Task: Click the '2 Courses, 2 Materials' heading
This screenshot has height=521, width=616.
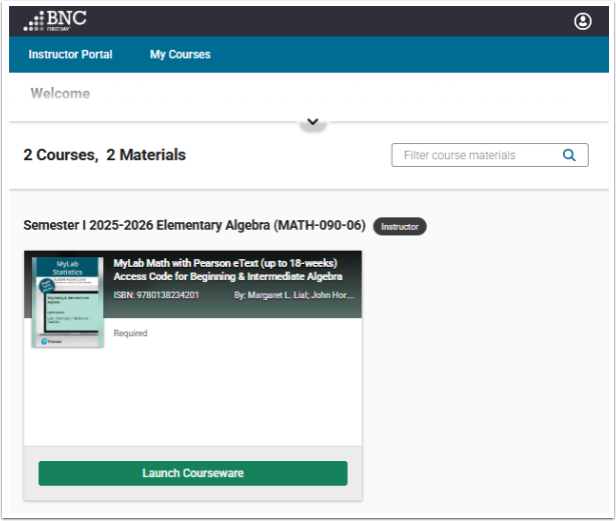Action: point(104,155)
